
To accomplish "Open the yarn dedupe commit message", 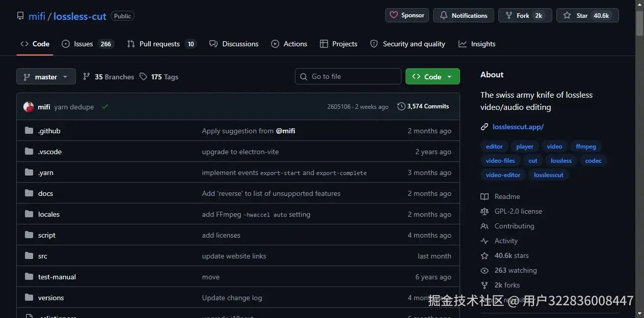I will [74, 107].
